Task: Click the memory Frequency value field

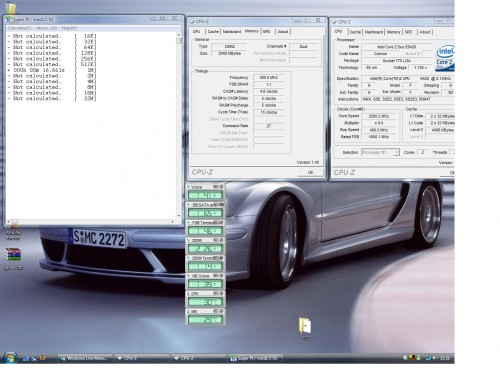Action: click(x=269, y=77)
